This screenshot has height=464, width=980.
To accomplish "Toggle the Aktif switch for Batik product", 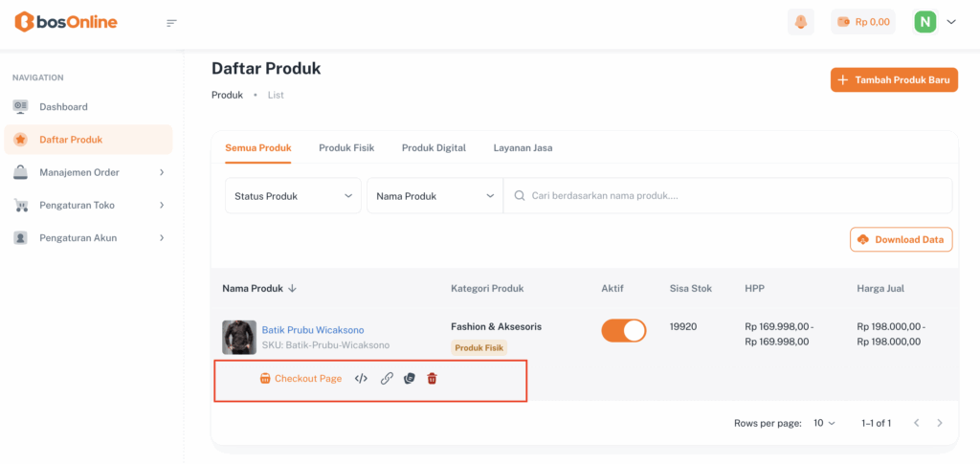I will click(623, 330).
